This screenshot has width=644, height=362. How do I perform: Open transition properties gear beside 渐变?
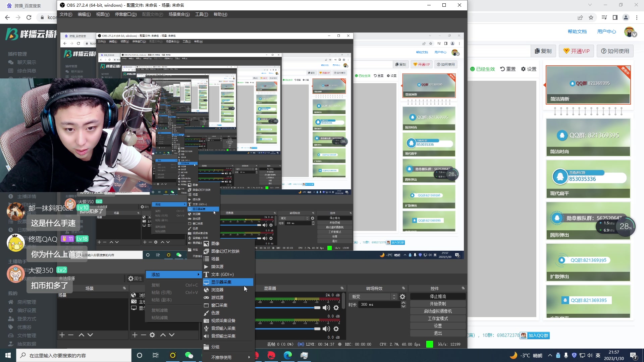[x=402, y=297]
